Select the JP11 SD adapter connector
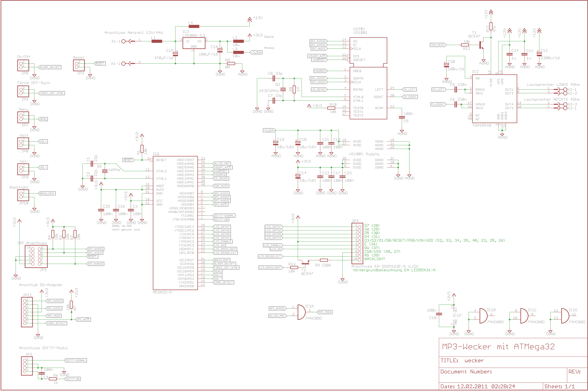 pos(27,312)
